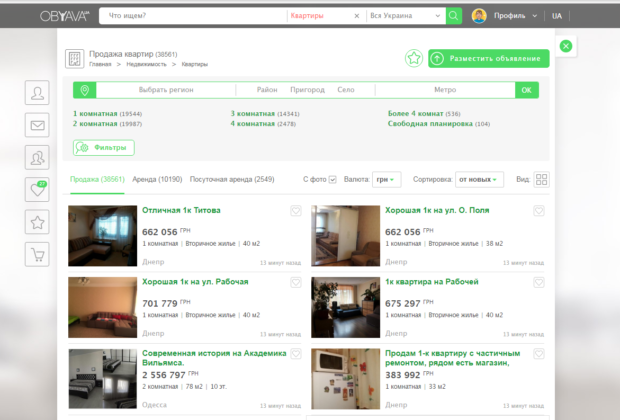Open the 'Вся Украина' region dropdown
The width and height of the screenshot is (620, 420).
point(403,16)
